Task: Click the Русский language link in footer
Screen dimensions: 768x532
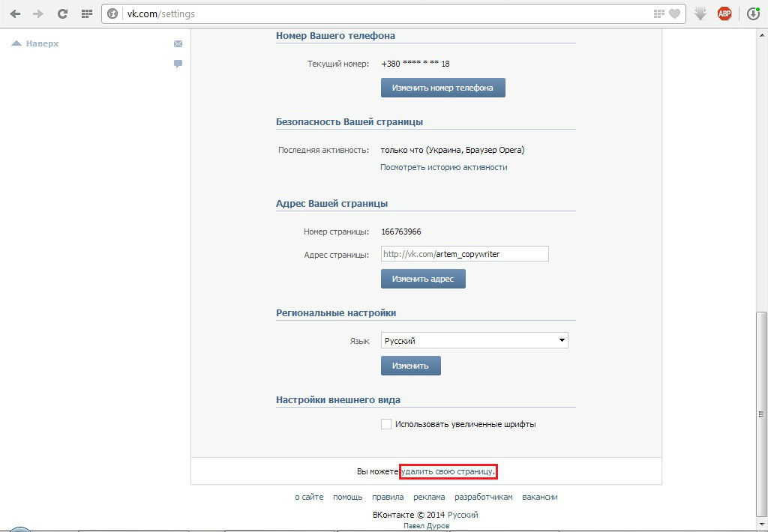Action: pyautogui.click(x=463, y=515)
